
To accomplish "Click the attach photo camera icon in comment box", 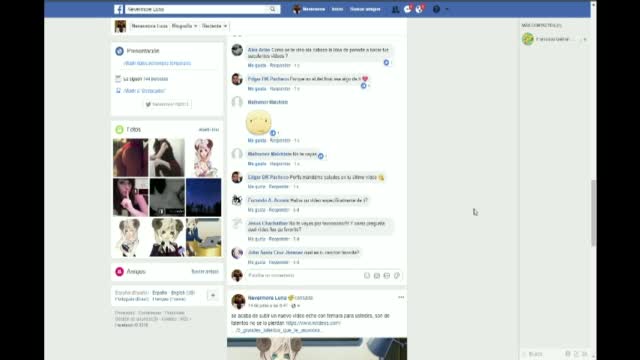I will [x=377, y=276].
